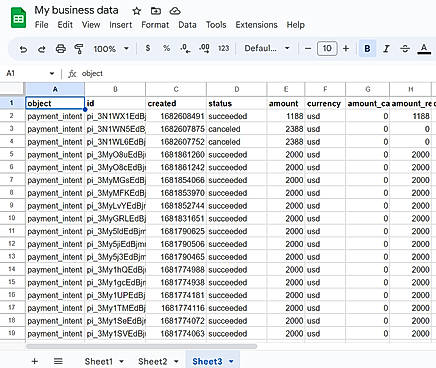The image size is (436, 368).
Task: Select the created header cell
Action: pyautogui.click(x=176, y=103)
